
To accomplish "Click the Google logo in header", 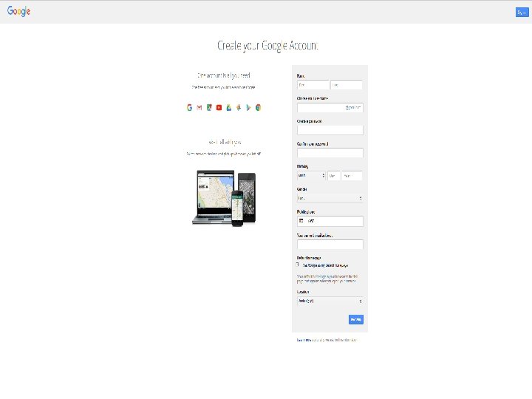I will (18, 11).
